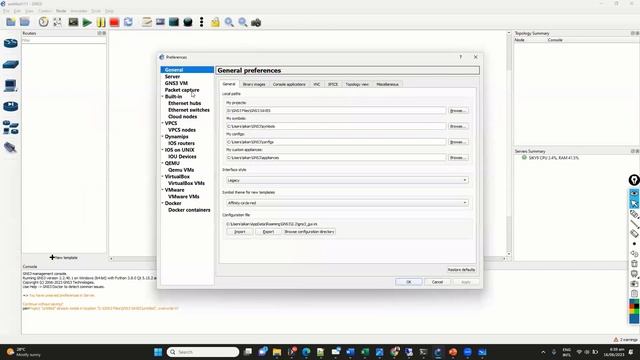Confirm preferences with the OK button

409,282
